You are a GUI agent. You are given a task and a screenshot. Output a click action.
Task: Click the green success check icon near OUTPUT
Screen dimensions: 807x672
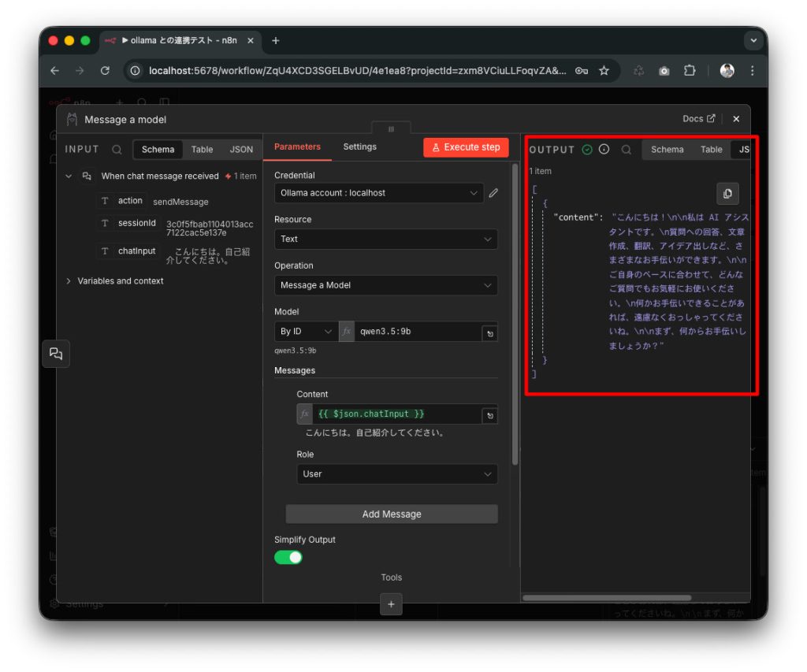(x=586, y=149)
